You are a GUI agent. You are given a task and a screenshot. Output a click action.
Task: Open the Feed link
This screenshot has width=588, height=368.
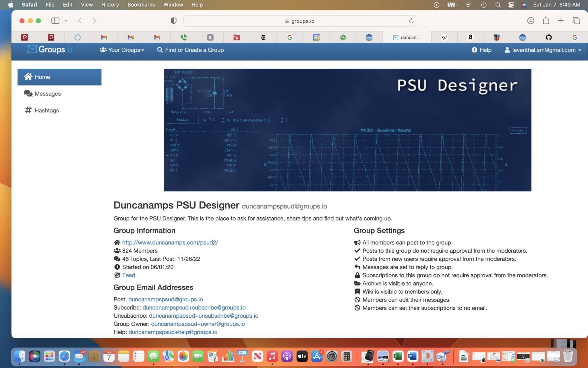pyautogui.click(x=129, y=275)
